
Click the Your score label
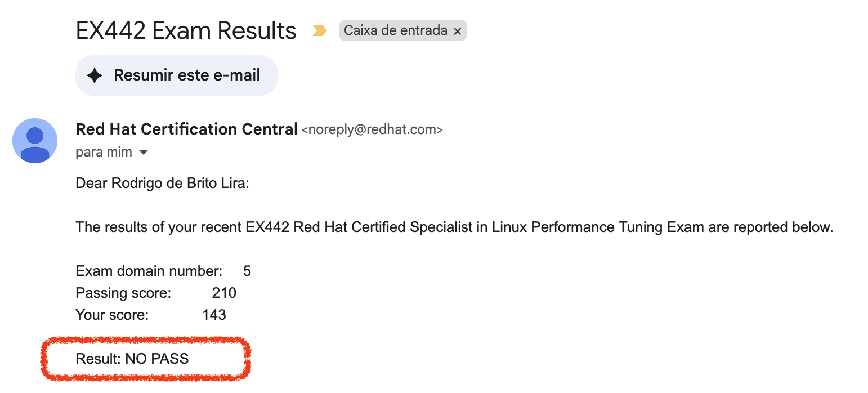tap(112, 315)
